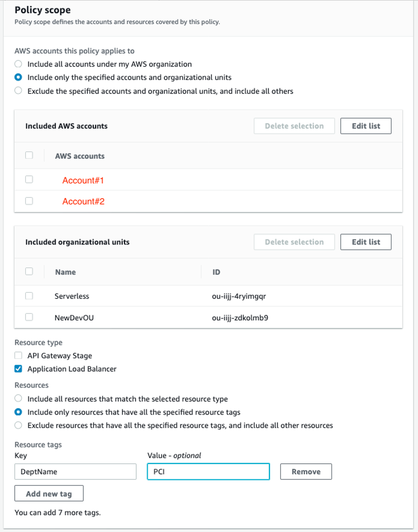This screenshot has width=418, height=532.
Task: Select Include only the specified accounts option
Action: point(18,77)
